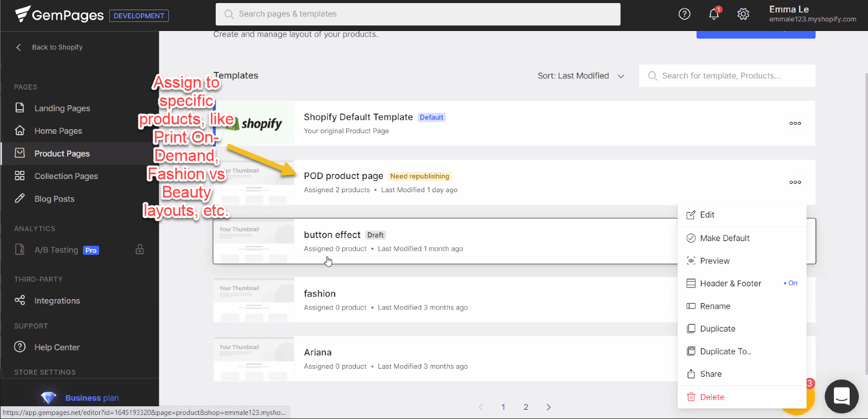Viewport: 868px width, 419px height.
Task: Open Integrations in the sidebar
Action: click(57, 301)
